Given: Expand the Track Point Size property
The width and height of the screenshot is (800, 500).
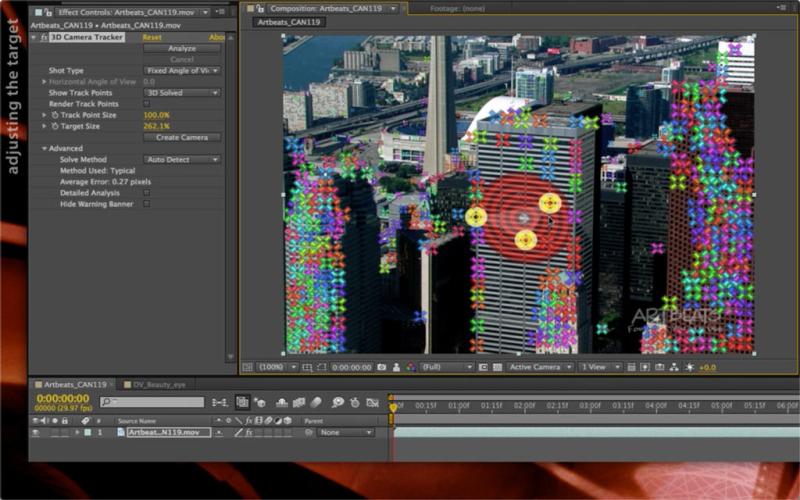Looking at the screenshot, I should [x=44, y=115].
